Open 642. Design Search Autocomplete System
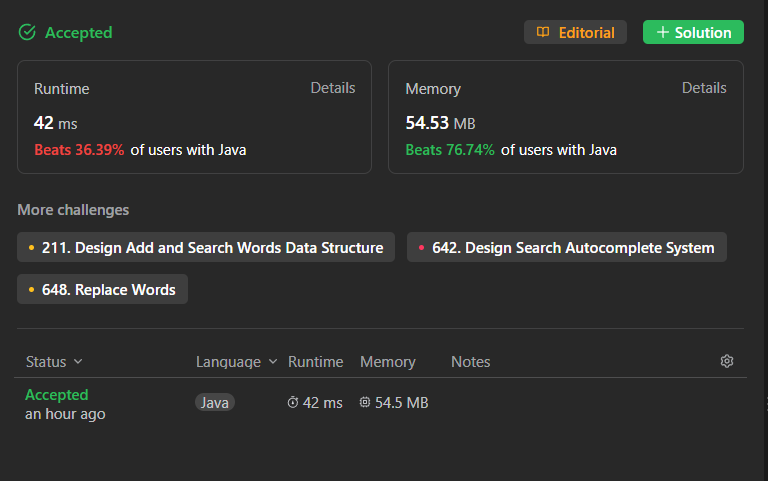The width and height of the screenshot is (768, 481). 573,248
